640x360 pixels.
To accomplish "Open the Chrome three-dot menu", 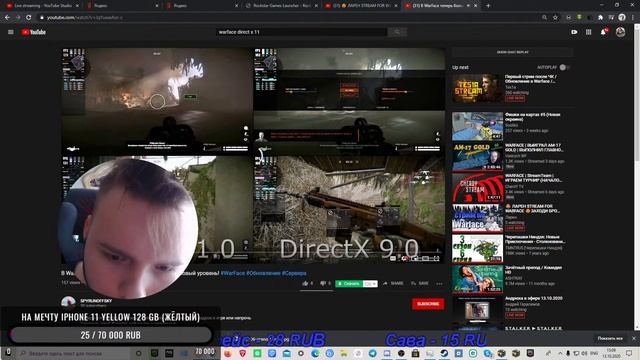I will 633,18.
